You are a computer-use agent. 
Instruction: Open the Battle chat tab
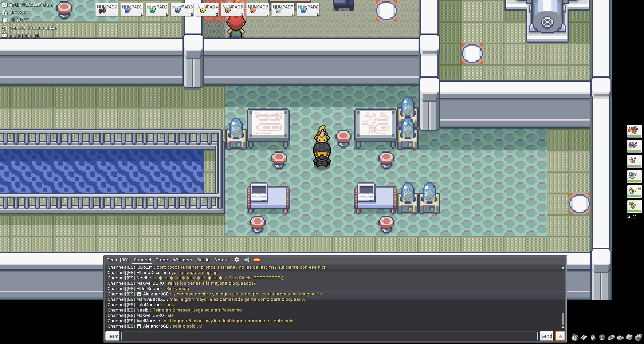(x=203, y=260)
